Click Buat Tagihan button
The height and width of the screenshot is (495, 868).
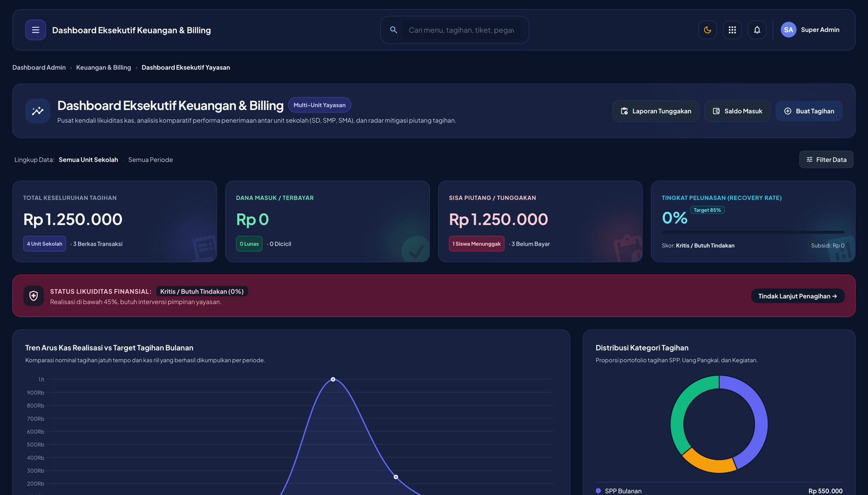[x=809, y=111]
